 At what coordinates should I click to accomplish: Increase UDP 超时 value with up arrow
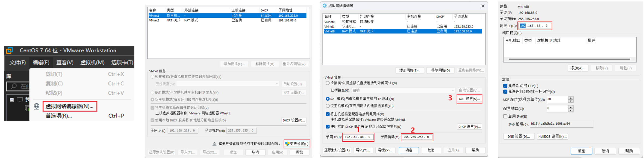571,98
